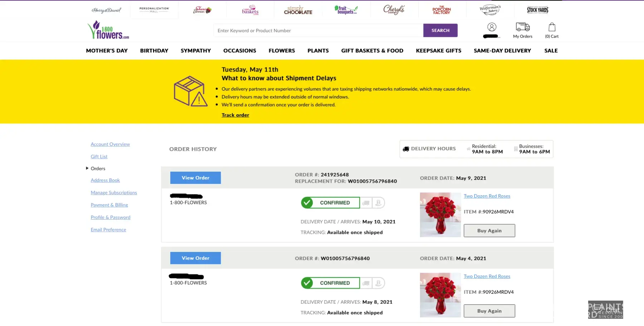The height and width of the screenshot is (326, 644).
Task: Focus the keyword search input field
Action: point(318,30)
